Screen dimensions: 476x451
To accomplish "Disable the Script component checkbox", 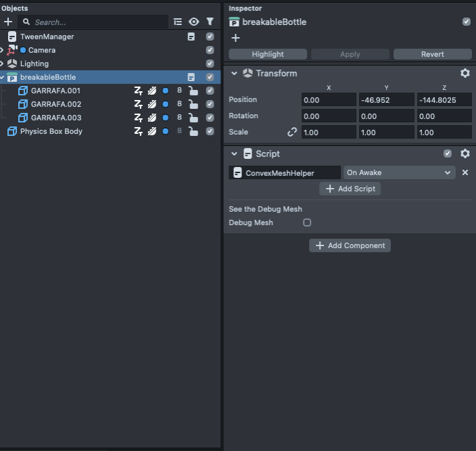I will [x=448, y=153].
